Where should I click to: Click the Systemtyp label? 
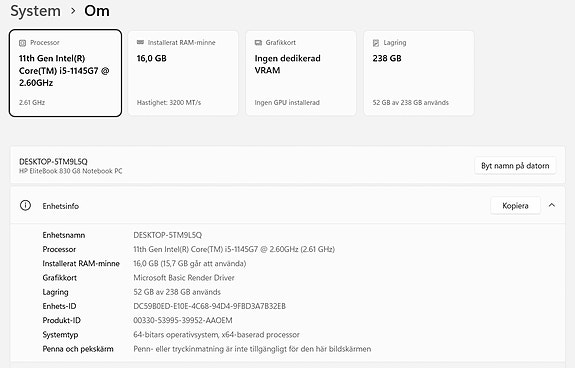click(60, 335)
